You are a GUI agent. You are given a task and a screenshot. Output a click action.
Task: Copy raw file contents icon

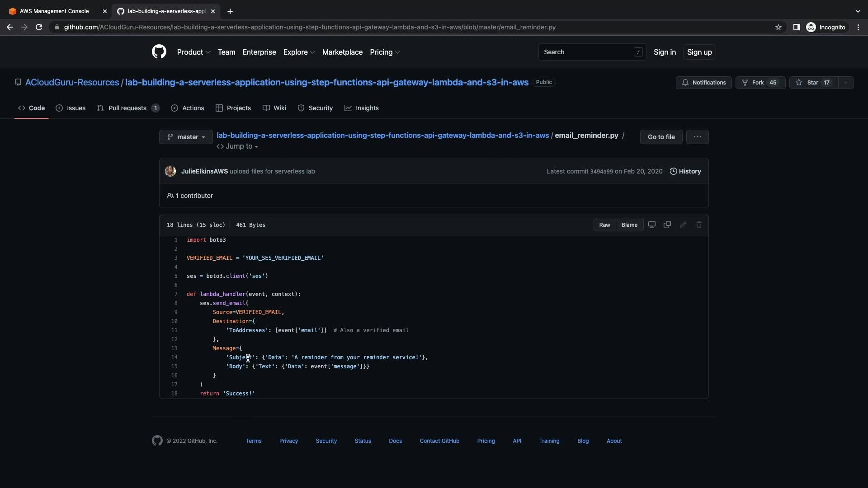pos(667,225)
